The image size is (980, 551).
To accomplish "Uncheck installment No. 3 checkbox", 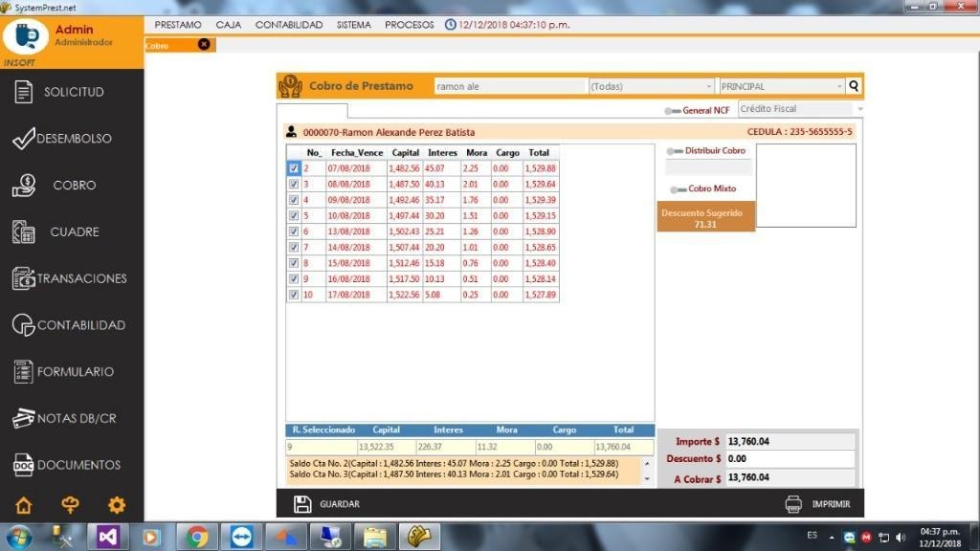I will point(294,185).
